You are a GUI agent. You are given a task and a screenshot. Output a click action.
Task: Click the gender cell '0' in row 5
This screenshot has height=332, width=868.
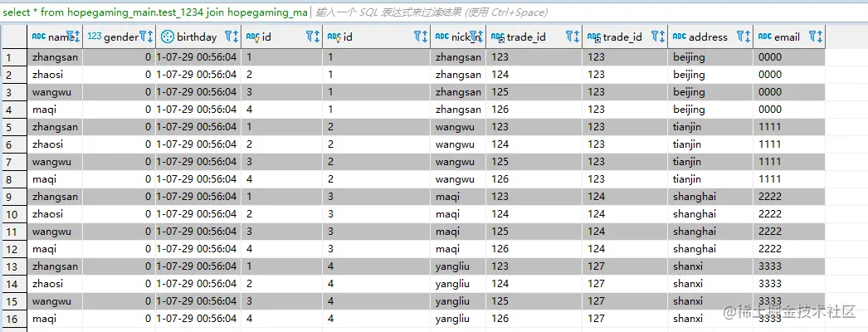(x=119, y=127)
